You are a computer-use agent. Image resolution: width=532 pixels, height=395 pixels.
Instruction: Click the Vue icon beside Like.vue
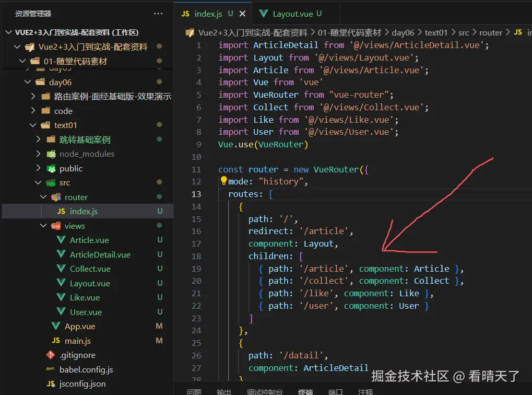pos(61,297)
